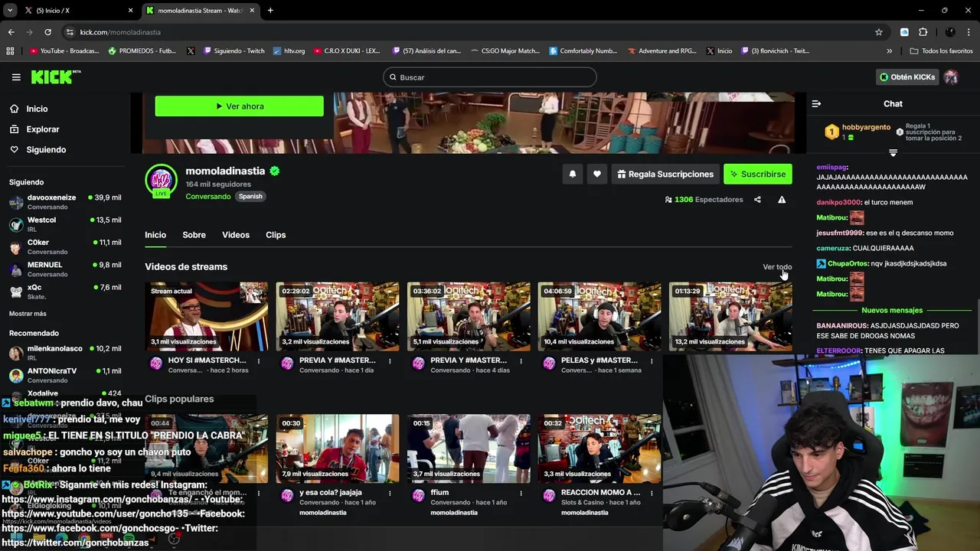Open the Kick hamburger sidebar menu
The image size is (980, 551).
pos(16,77)
